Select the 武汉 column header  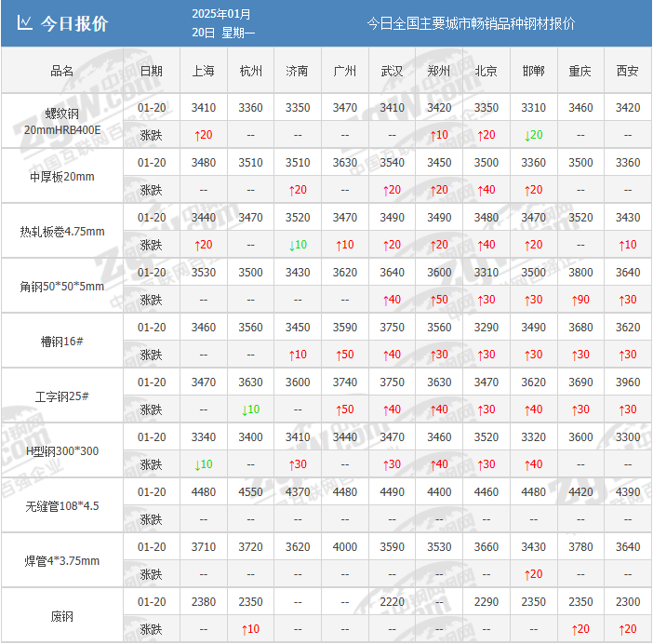pos(392,72)
